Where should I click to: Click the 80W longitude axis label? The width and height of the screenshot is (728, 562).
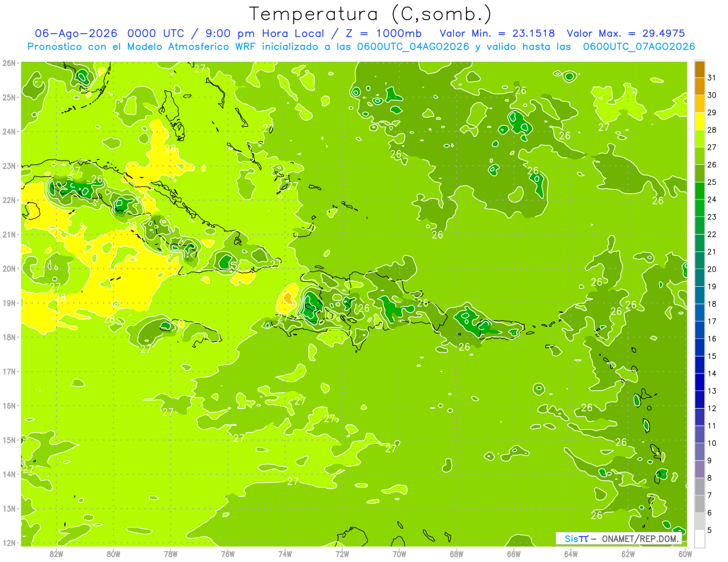[113, 554]
